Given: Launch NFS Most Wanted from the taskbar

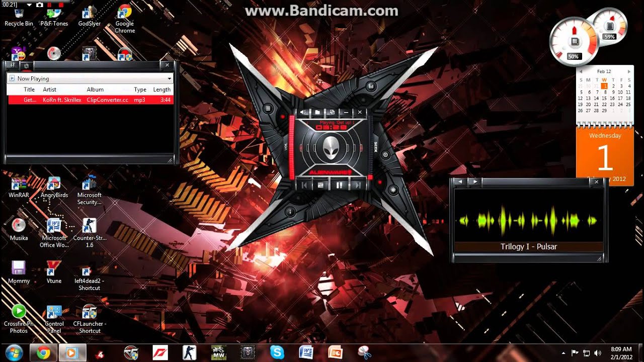Looking at the screenshot, I should 218,353.
